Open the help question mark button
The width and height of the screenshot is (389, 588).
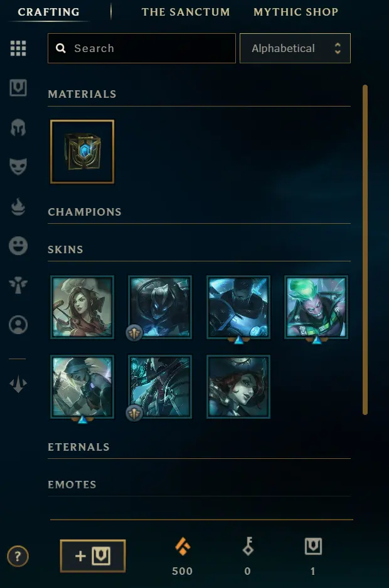click(18, 556)
